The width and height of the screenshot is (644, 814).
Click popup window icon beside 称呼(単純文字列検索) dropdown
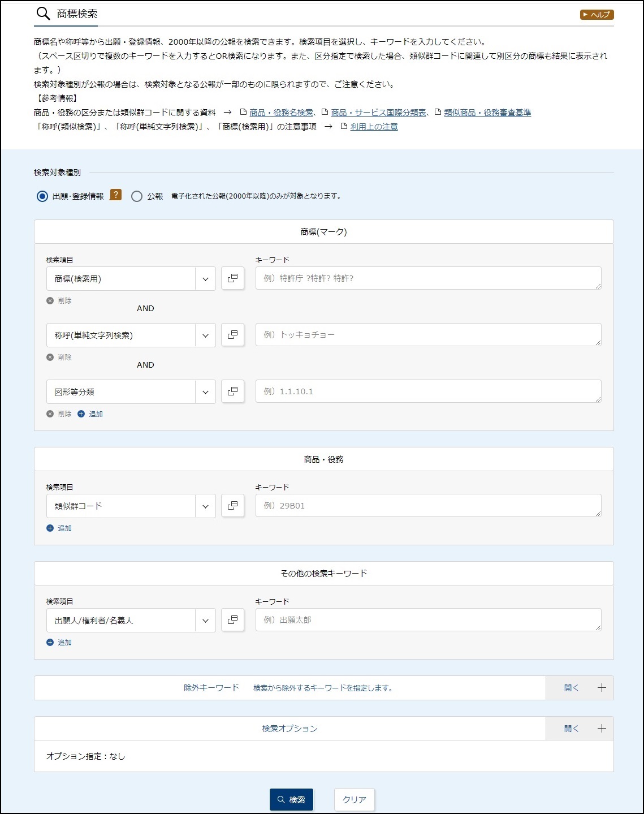232,335
